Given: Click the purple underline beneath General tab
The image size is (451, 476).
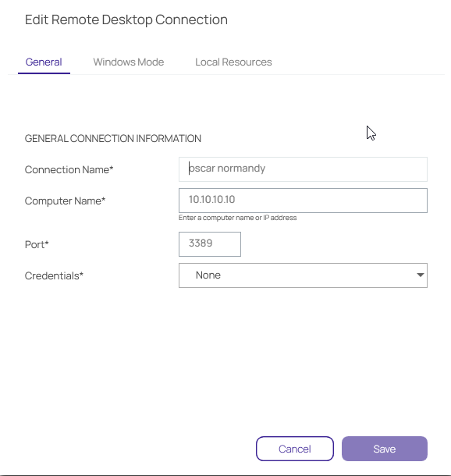Looking at the screenshot, I should pos(44,73).
